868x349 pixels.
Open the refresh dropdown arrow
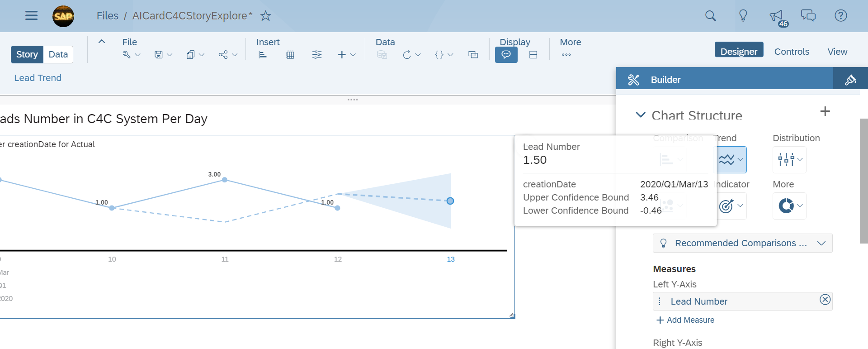point(418,55)
